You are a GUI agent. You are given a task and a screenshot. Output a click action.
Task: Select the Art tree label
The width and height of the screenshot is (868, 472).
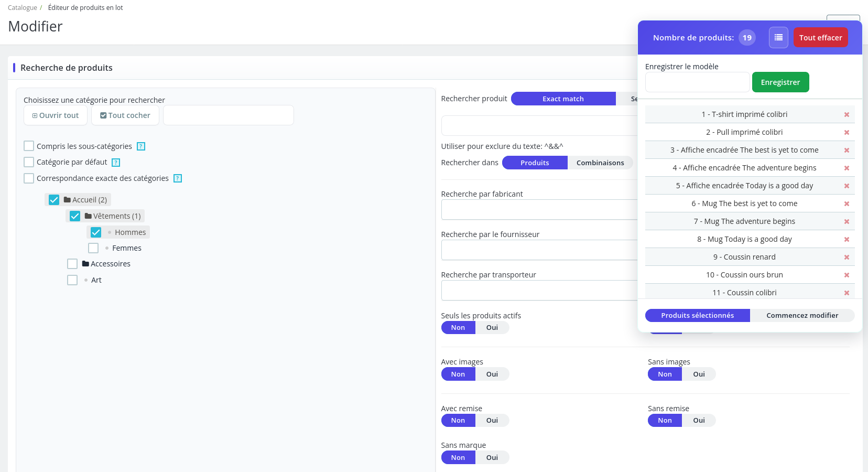coord(96,280)
